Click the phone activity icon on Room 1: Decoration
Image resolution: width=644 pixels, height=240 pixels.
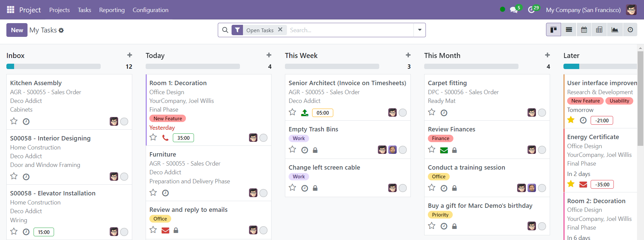(165, 138)
